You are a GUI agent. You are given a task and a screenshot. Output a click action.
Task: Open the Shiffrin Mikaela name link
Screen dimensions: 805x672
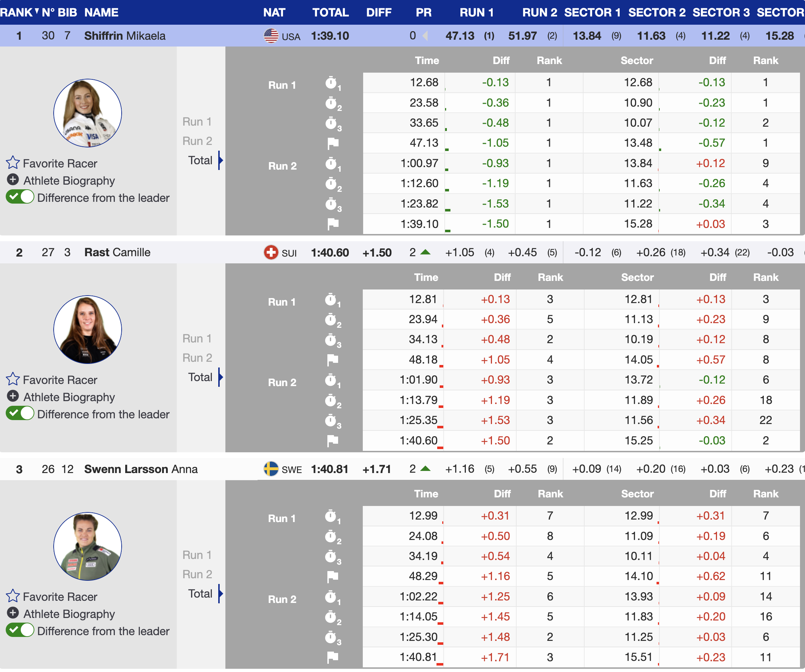(x=125, y=36)
